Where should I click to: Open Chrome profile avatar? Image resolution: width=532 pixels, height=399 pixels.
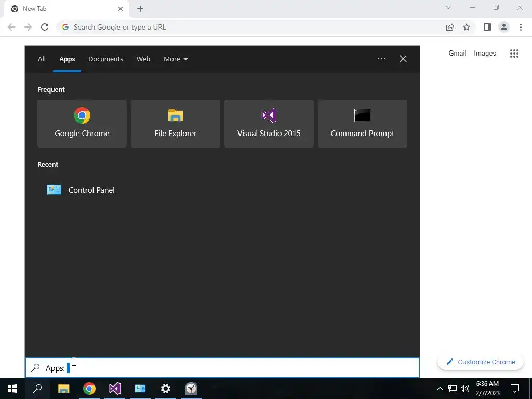[x=504, y=27]
